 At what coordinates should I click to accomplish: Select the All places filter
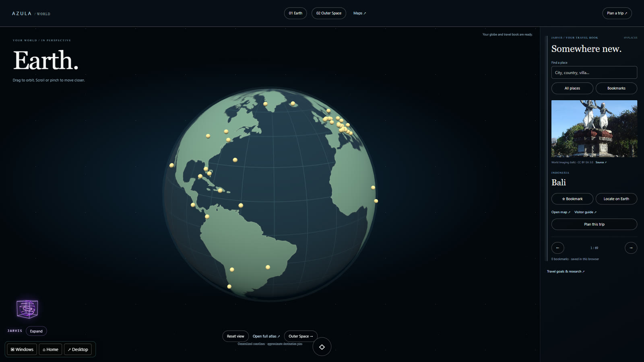[x=572, y=88]
